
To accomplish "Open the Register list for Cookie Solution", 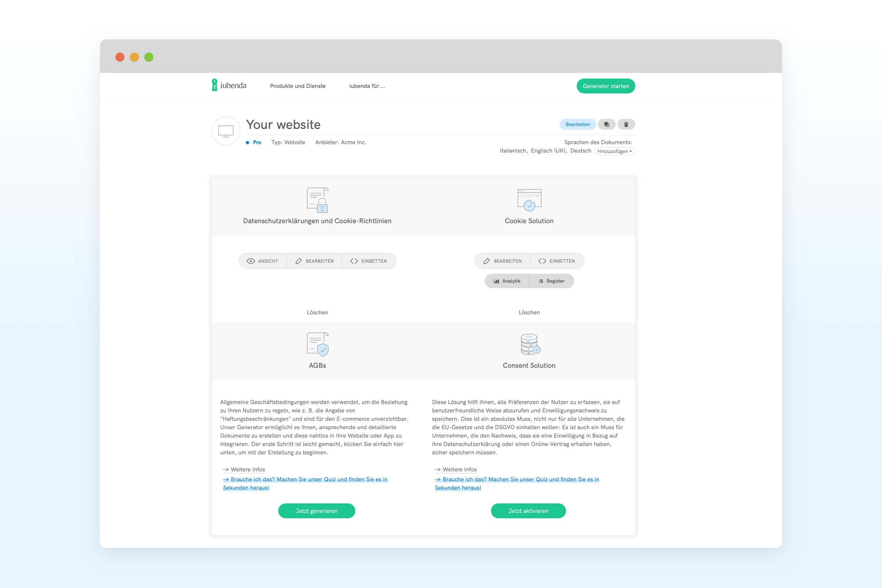I will 551,281.
